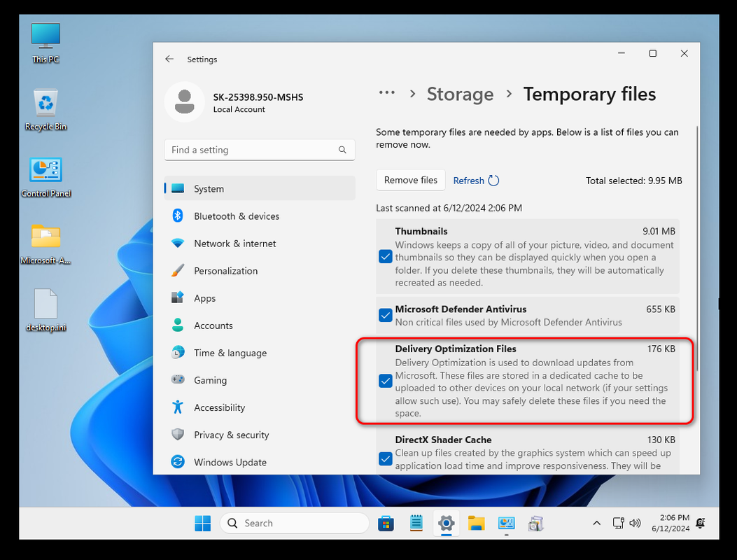Image resolution: width=737 pixels, height=560 pixels.
Task: Go to Accessibility settings
Action: coord(260,407)
